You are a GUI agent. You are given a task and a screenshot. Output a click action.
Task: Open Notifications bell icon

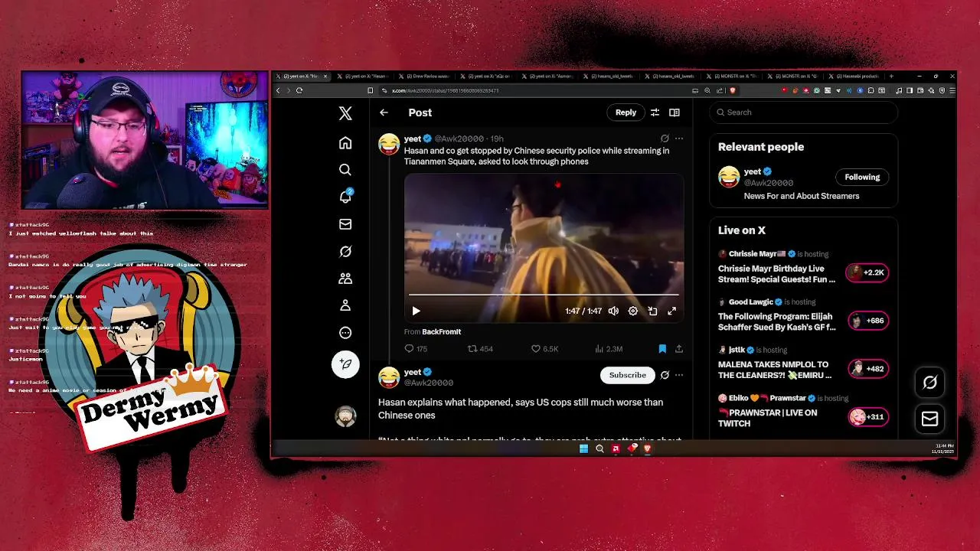345,197
